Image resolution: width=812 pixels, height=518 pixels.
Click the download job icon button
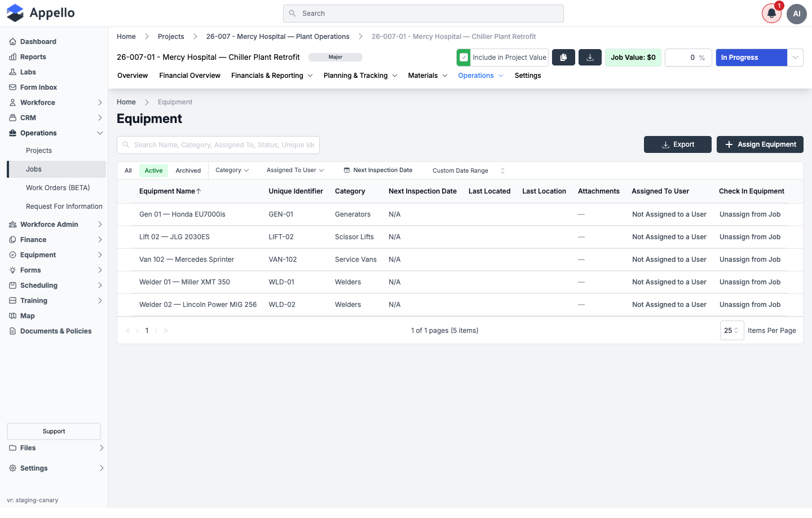(x=590, y=58)
